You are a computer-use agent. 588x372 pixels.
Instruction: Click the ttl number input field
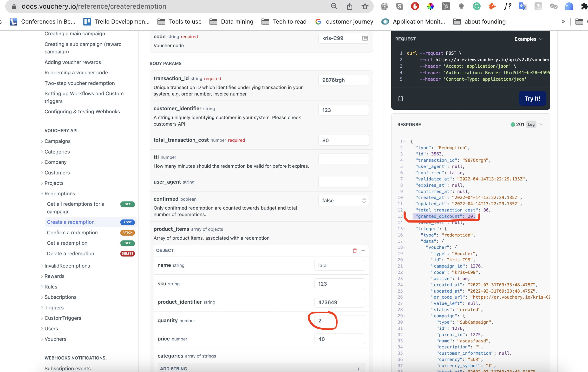point(343,158)
